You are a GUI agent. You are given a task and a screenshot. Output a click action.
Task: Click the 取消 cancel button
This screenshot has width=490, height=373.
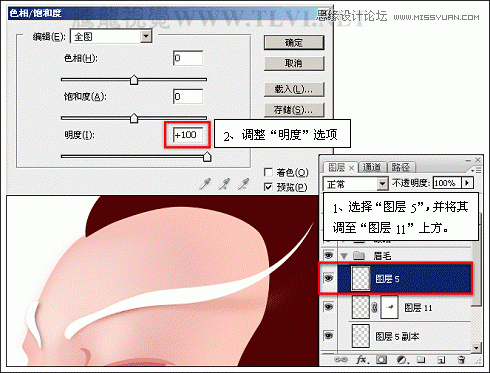[294, 63]
